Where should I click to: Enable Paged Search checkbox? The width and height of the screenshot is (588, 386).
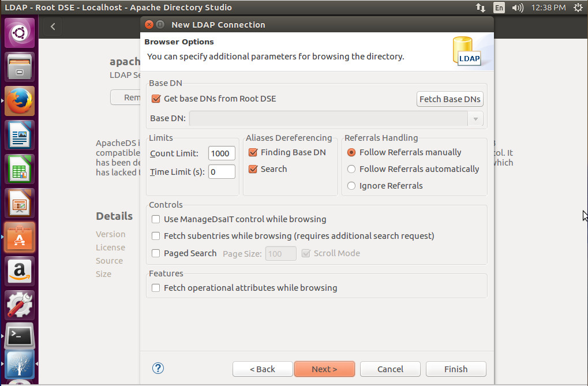156,253
